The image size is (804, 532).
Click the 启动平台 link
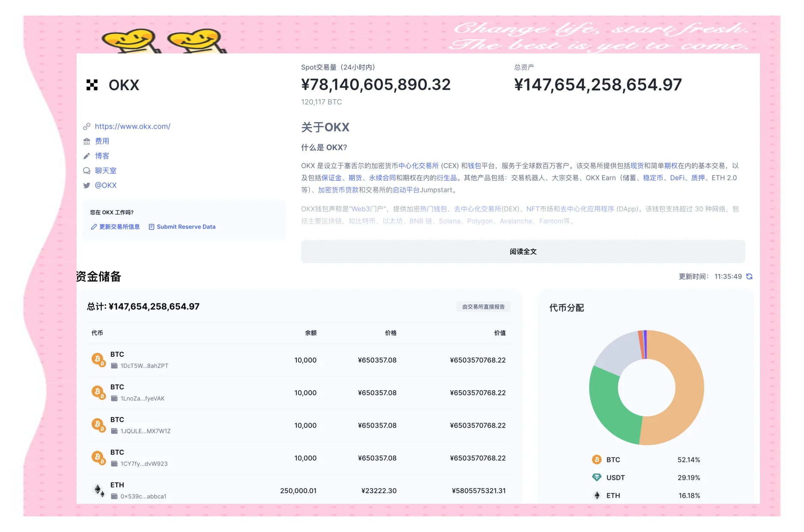coord(406,190)
